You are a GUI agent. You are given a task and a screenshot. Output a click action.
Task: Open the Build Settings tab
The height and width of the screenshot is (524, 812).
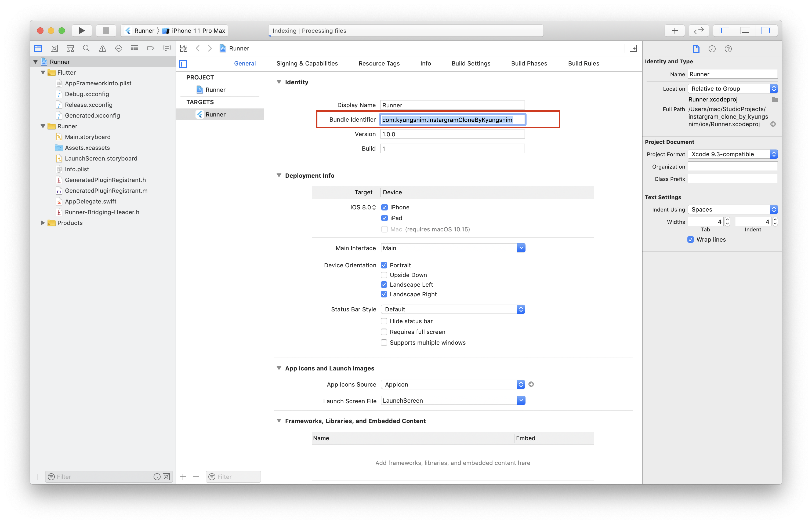471,63
